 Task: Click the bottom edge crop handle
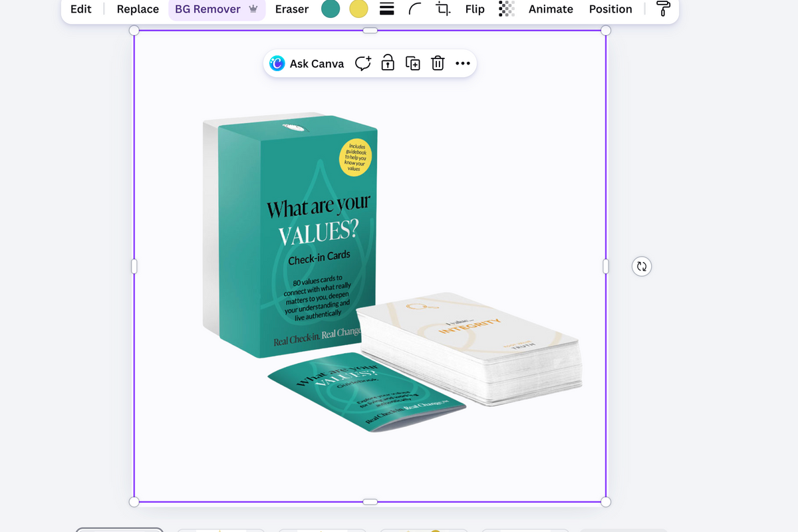pyautogui.click(x=370, y=501)
